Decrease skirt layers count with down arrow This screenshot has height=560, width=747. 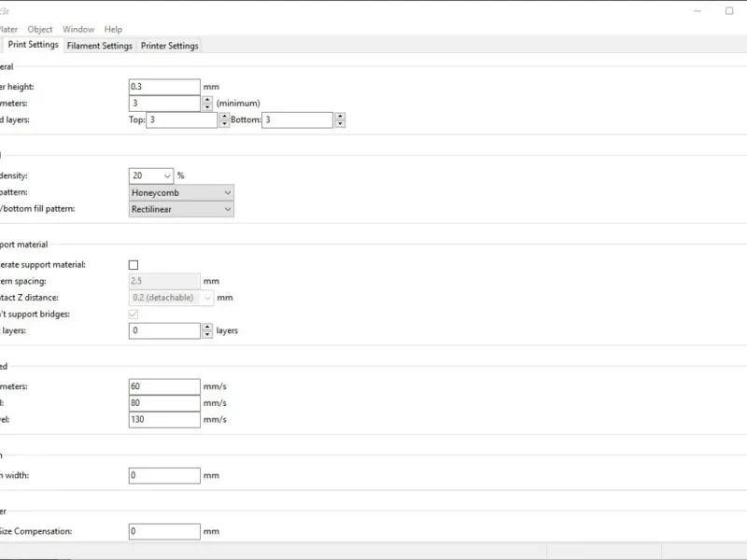(x=207, y=335)
